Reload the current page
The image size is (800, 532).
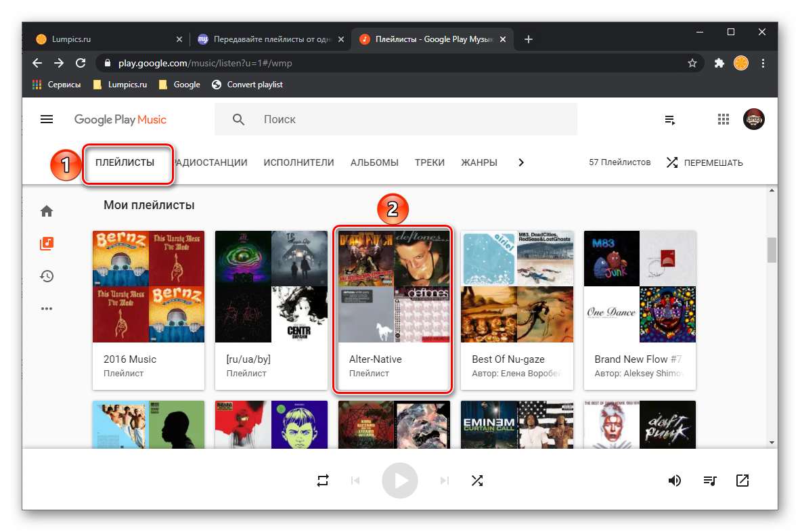81,63
